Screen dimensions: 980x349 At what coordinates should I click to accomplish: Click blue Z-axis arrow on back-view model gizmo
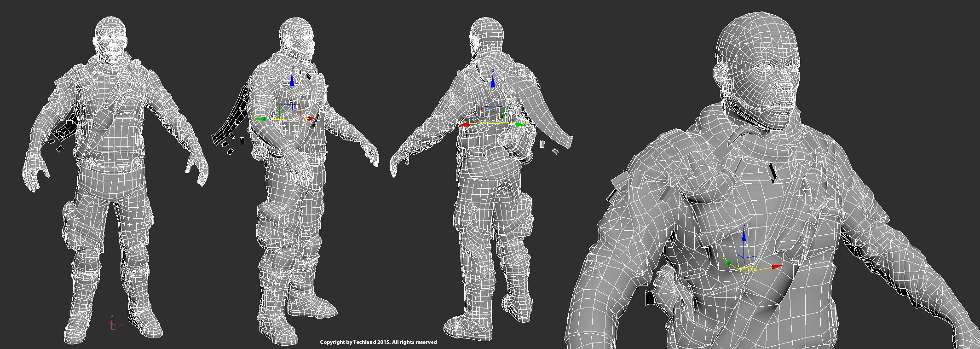(x=492, y=81)
